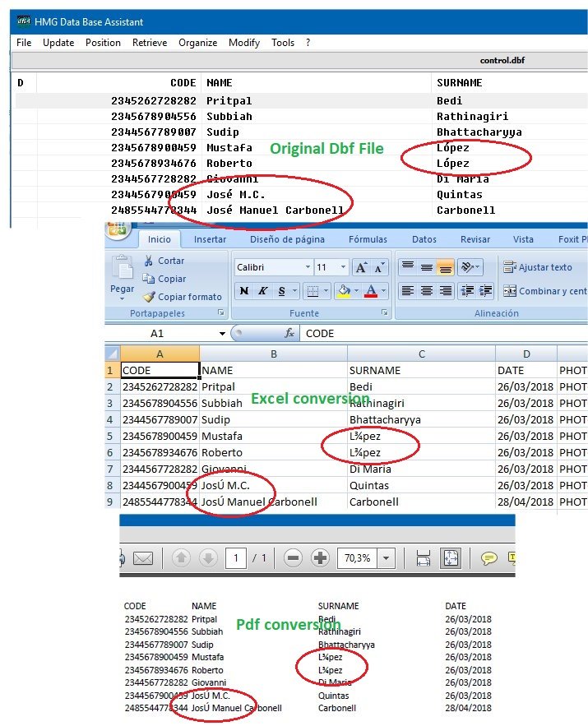Open the Calibri font name dropdown

click(308, 267)
